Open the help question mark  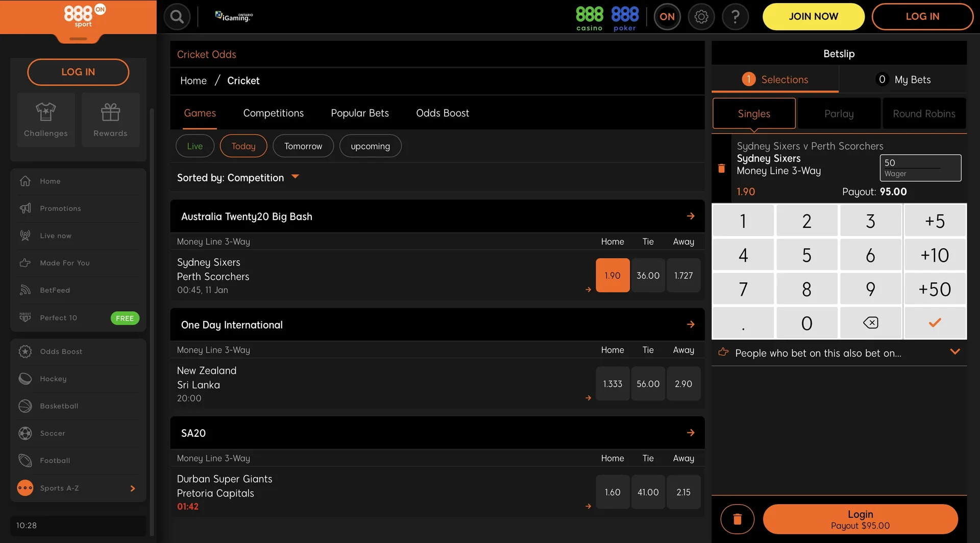(x=736, y=17)
